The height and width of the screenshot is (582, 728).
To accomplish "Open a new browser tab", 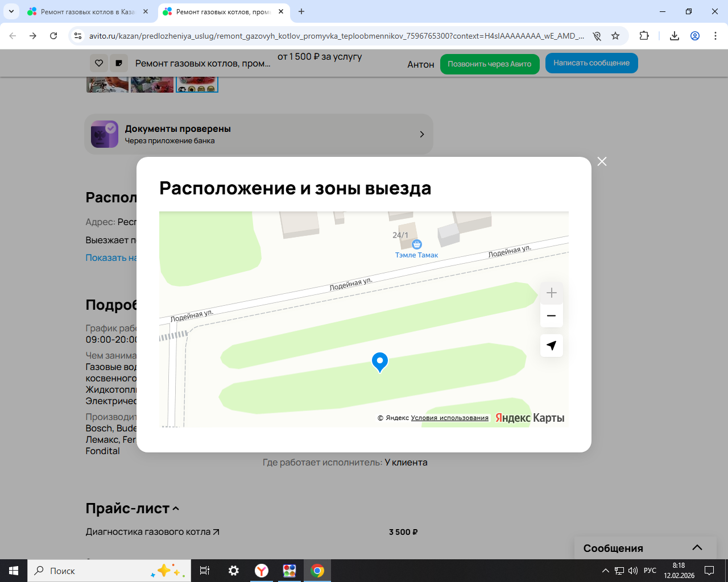I will (301, 11).
